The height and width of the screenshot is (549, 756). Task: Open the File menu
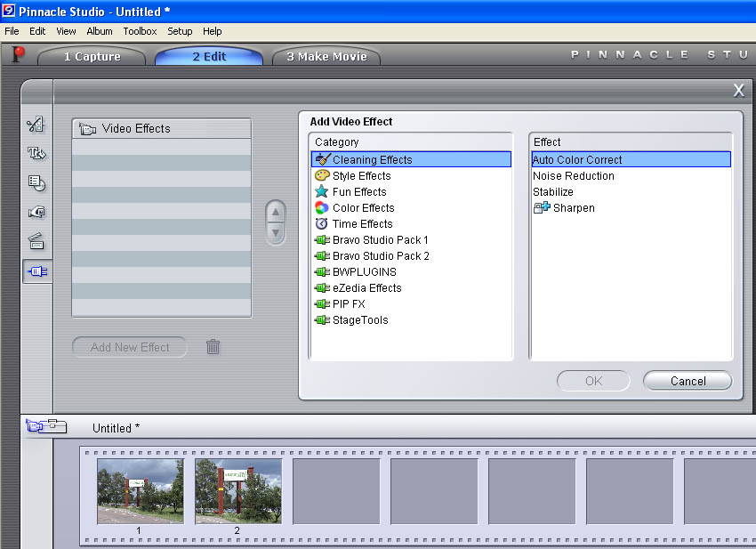tap(12, 31)
